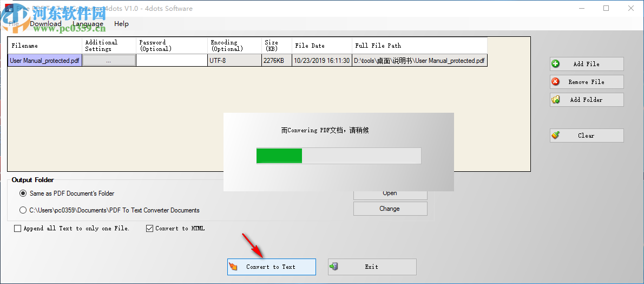Viewport: 644px width, 284px height.
Task: Maximize the application window
Action: (606, 8)
